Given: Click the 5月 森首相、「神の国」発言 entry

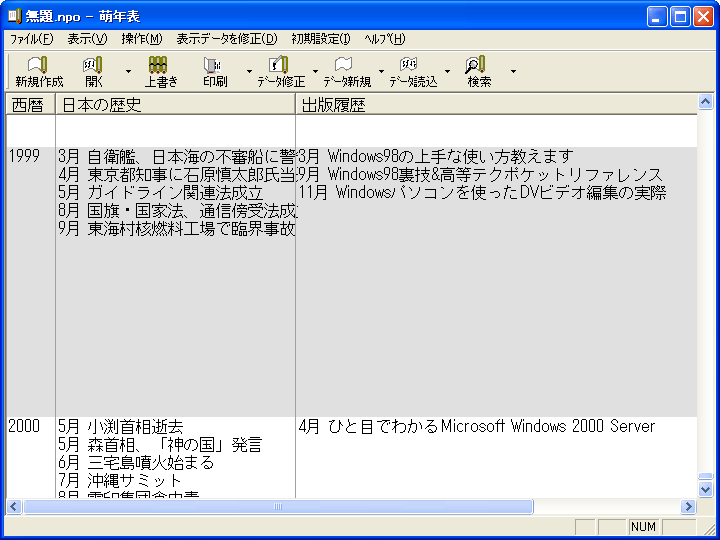Looking at the screenshot, I should click(x=160, y=444).
